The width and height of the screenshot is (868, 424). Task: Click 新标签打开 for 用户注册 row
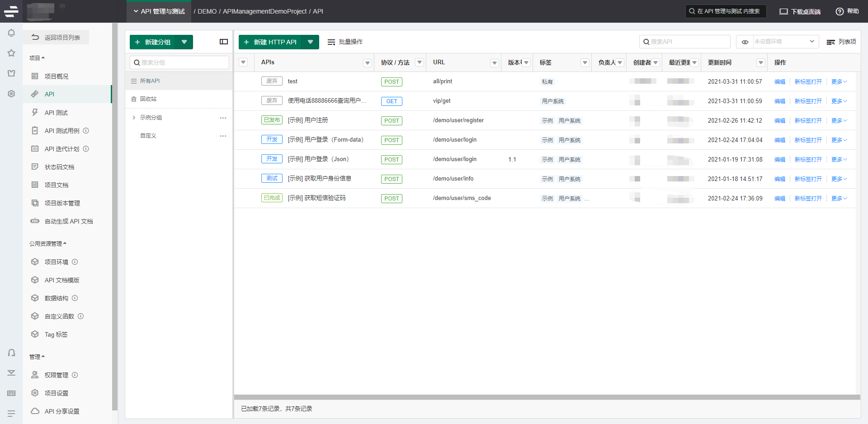pos(808,121)
